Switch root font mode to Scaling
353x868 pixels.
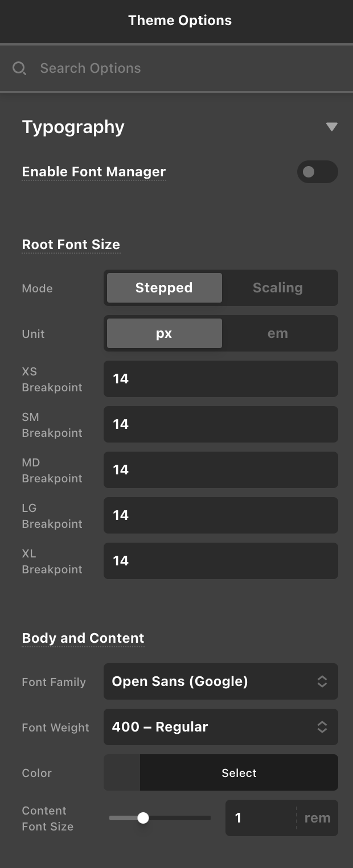[x=278, y=288]
